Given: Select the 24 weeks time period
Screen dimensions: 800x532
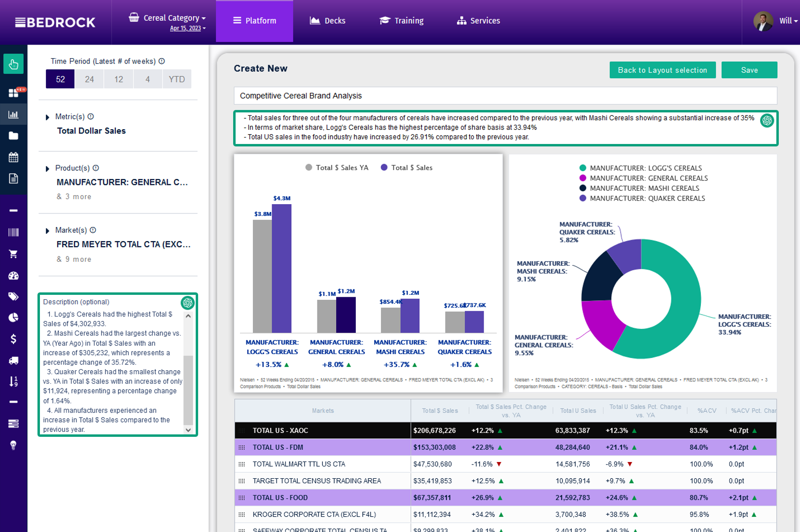Looking at the screenshot, I should coord(89,79).
